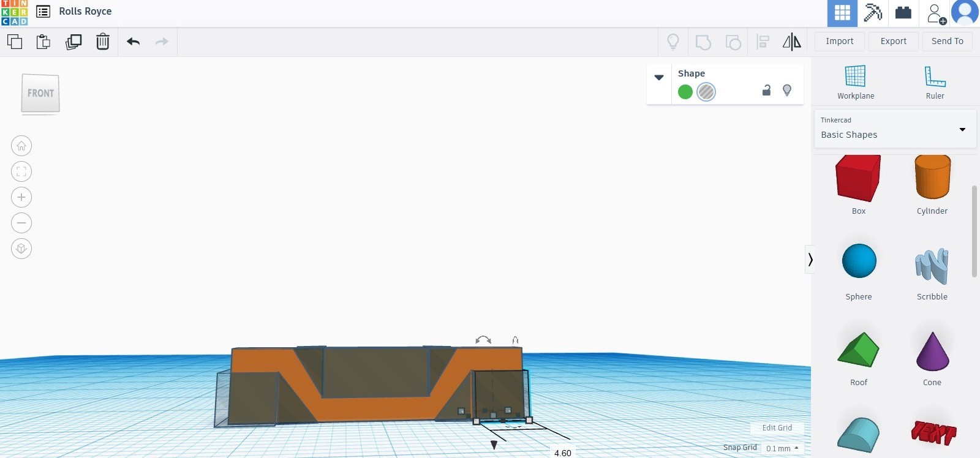Collapse the shapes side panel chevron
Image resolution: width=980 pixels, height=458 pixels.
pyautogui.click(x=810, y=260)
